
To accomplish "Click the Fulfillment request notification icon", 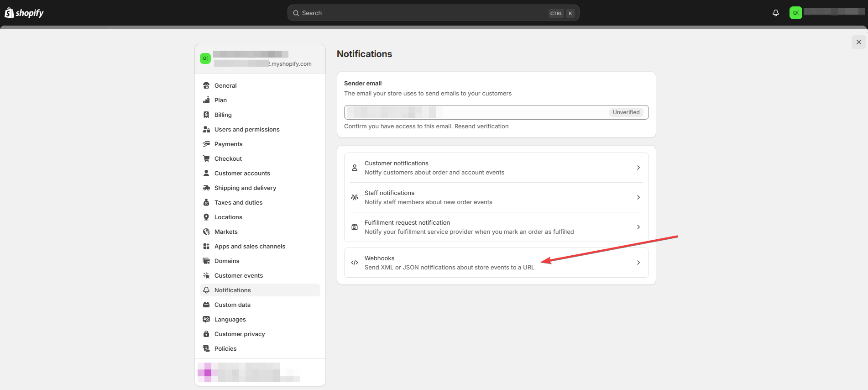I will [x=355, y=227].
